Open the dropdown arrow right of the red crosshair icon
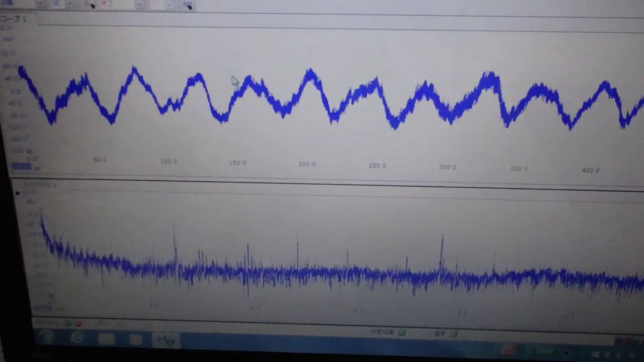Screen dimensions: 644x362 [x=139, y=4]
